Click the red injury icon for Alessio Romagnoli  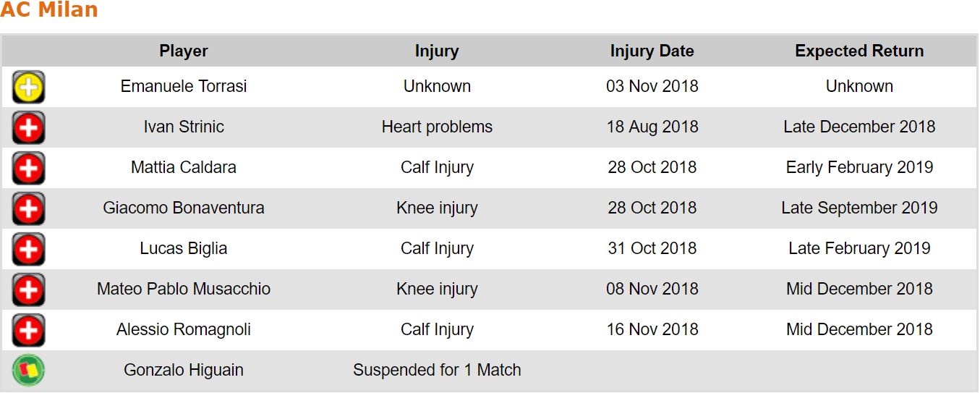pos(28,331)
